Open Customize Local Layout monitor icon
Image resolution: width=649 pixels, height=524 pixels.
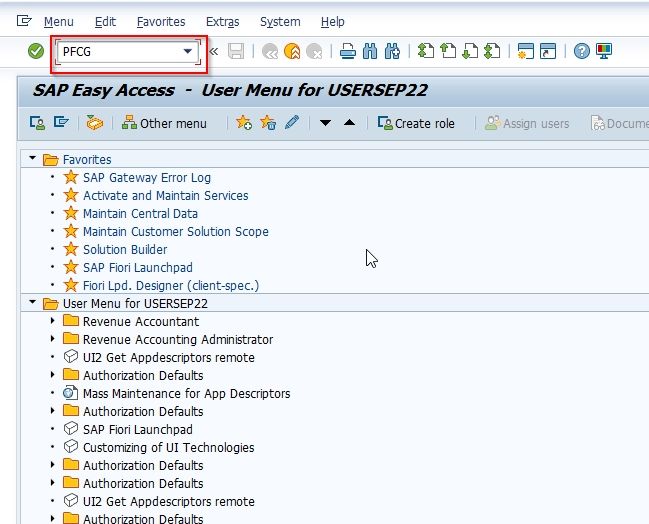pyautogui.click(x=604, y=51)
